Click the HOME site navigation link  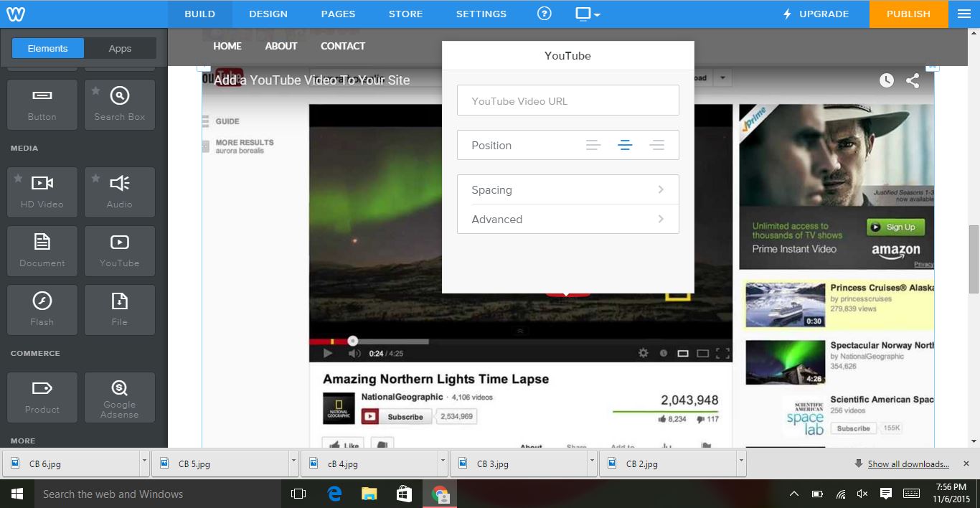[x=227, y=46]
